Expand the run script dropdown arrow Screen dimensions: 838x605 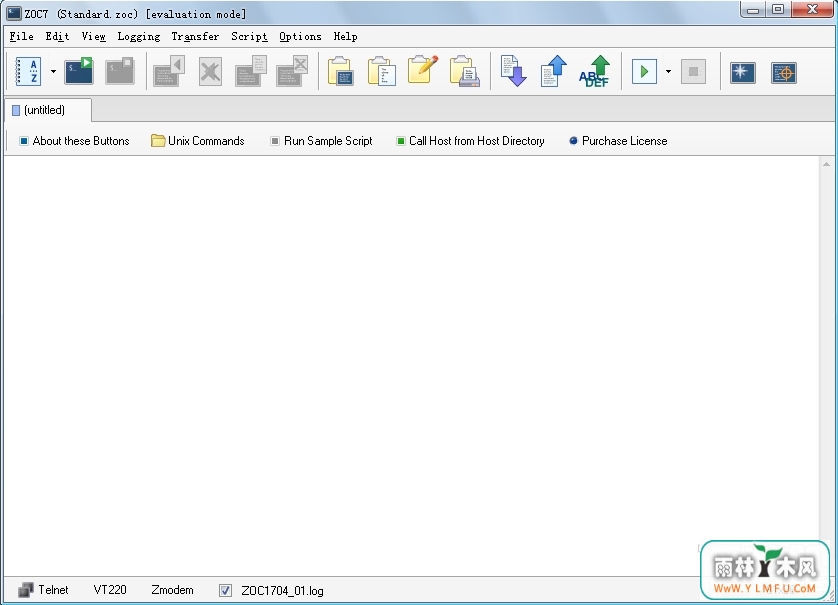click(x=668, y=71)
